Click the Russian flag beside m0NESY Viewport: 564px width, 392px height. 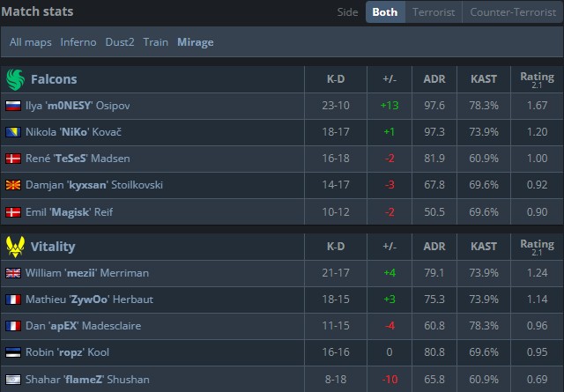tap(13, 106)
